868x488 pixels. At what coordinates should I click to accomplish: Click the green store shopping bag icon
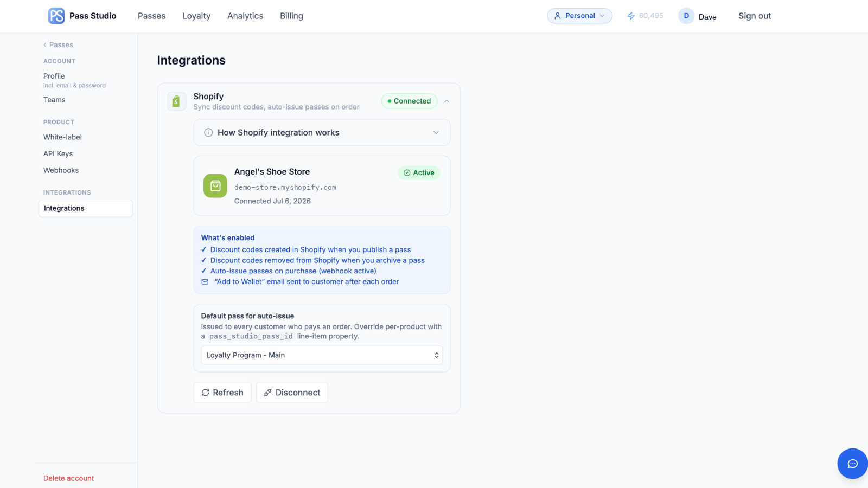(x=215, y=186)
